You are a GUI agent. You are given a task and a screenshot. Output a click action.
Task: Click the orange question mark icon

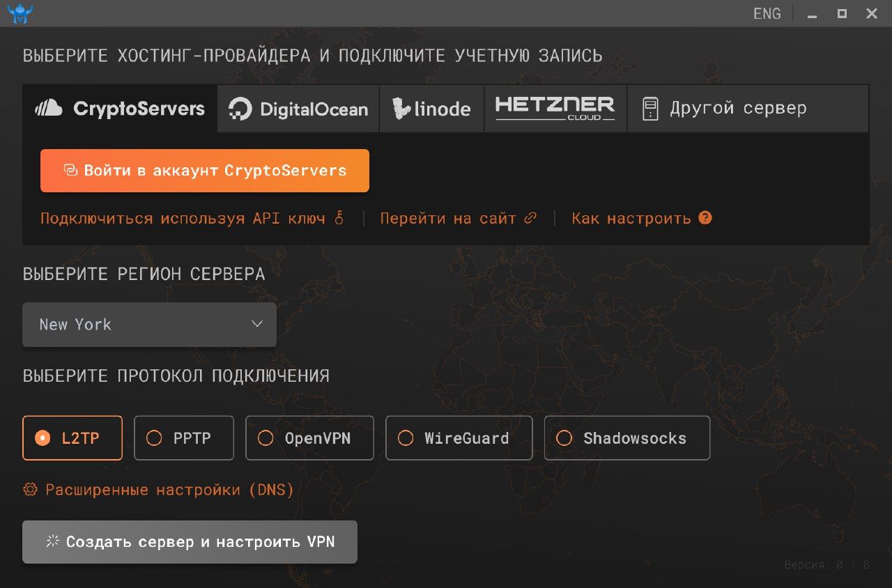pyautogui.click(x=705, y=217)
